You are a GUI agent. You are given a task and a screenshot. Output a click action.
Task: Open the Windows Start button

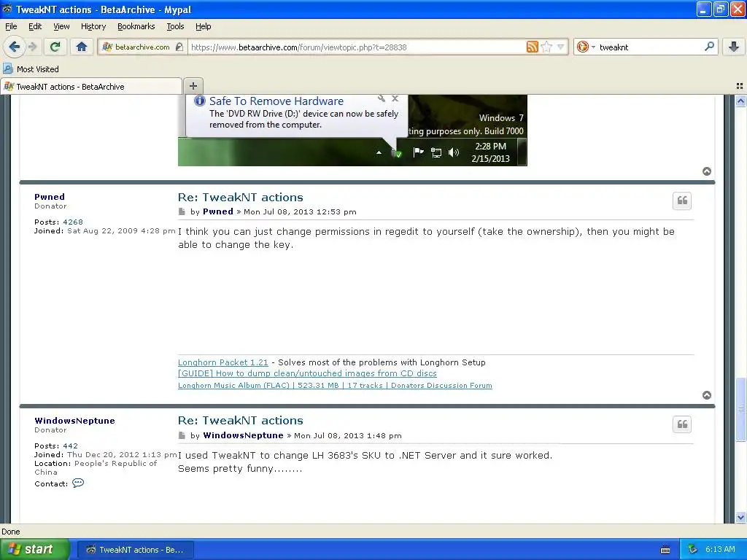point(35,550)
